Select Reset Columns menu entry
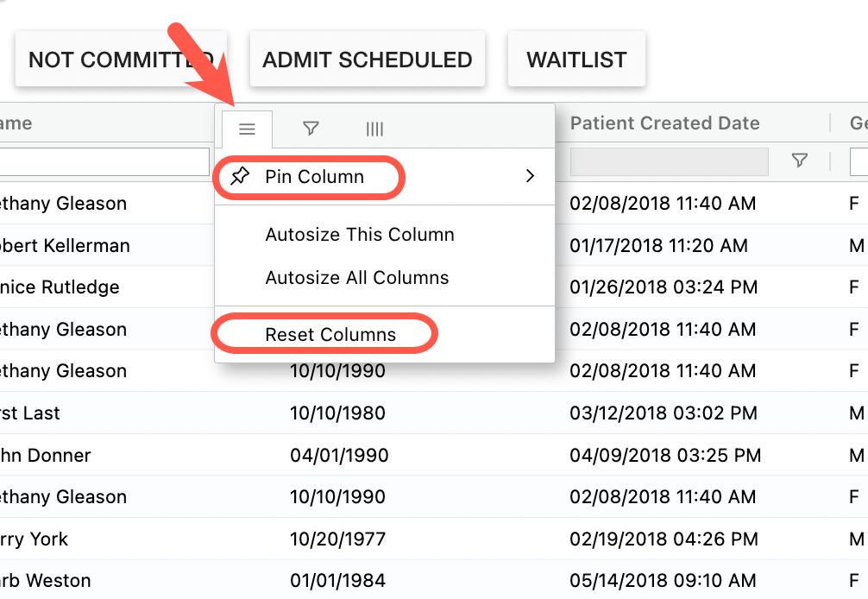 (x=330, y=335)
